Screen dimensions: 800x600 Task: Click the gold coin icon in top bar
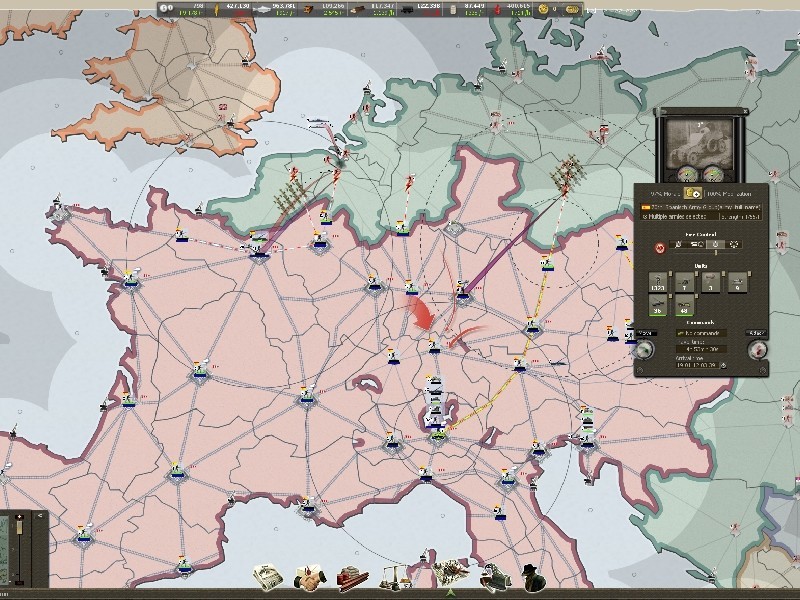pyautogui.click(x=542, y=9)
